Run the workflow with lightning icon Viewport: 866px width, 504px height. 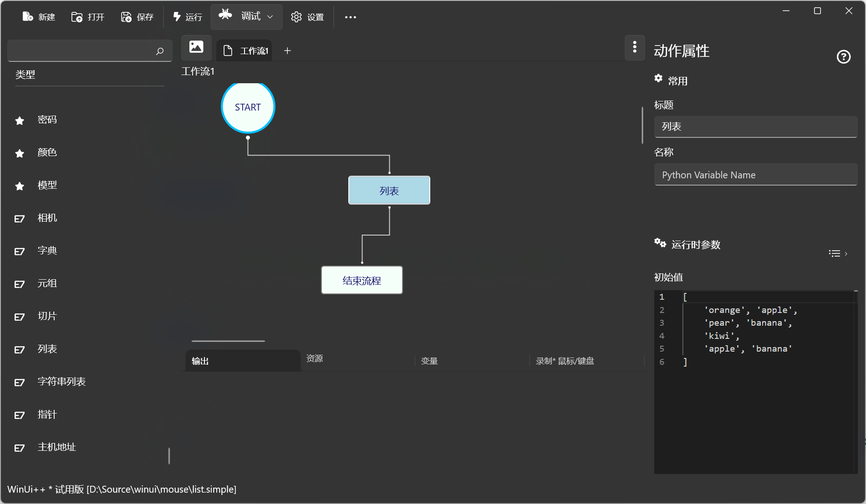177,17
